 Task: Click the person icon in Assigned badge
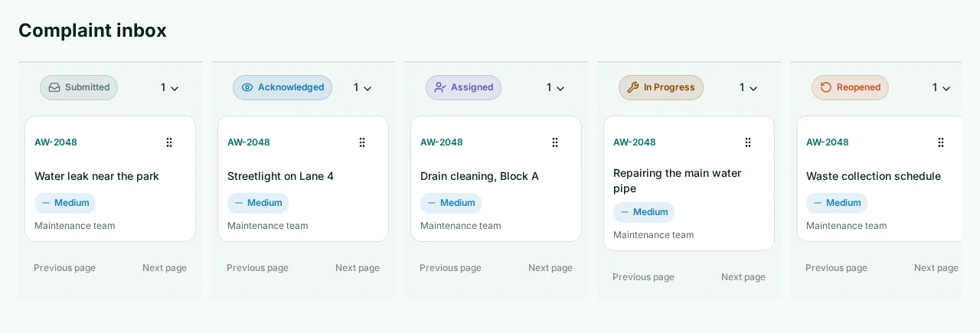440,87
